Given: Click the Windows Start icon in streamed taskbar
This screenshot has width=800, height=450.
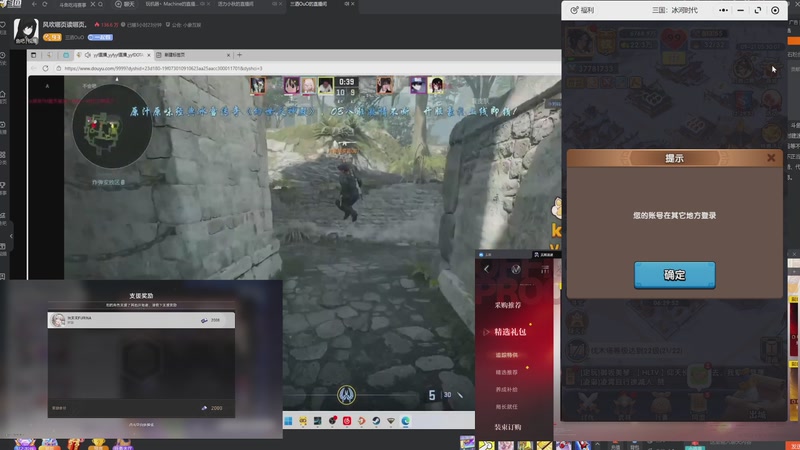Looking at the screenshot, I should tap(288, 421).
